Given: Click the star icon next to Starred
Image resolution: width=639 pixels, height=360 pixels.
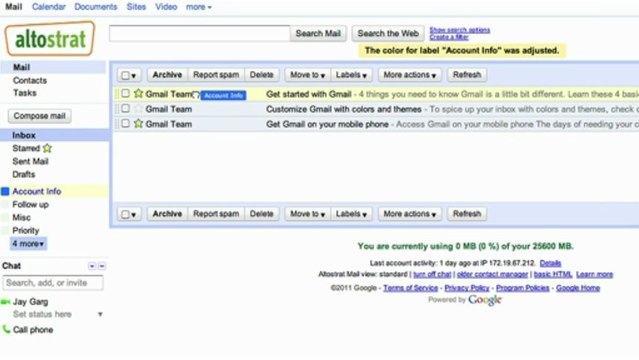Looking at the screenshot, I should click(x=47, y=148).
